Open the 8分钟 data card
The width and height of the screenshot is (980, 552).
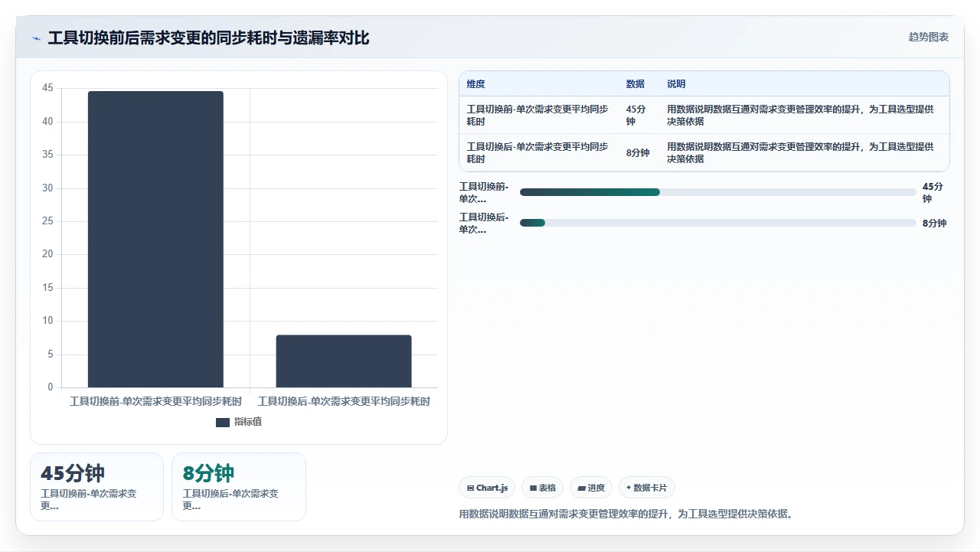239,487
